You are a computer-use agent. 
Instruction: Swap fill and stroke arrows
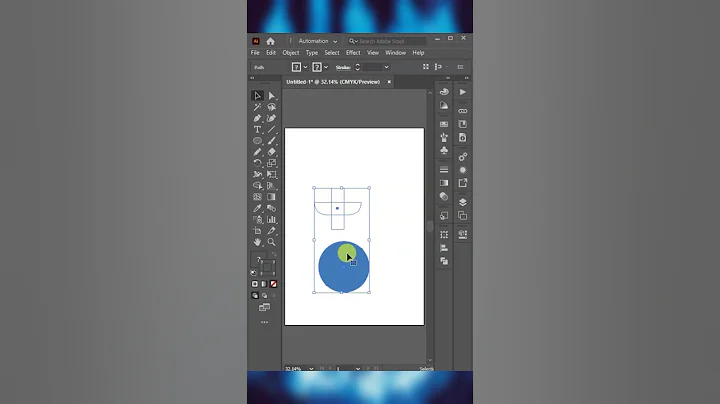pyautogui.click(x=274, y=254)
